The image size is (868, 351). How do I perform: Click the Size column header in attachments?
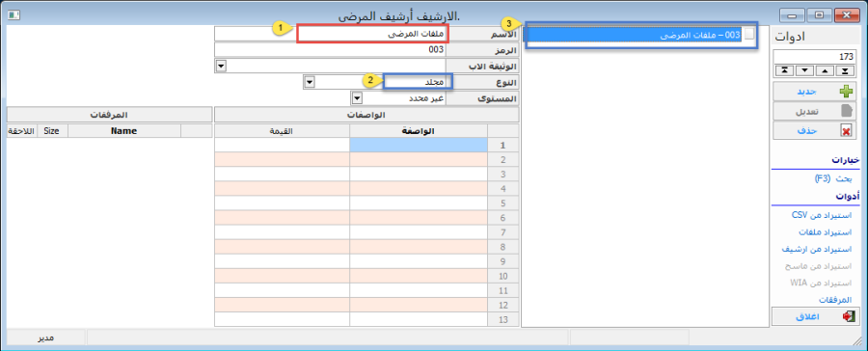53,130
